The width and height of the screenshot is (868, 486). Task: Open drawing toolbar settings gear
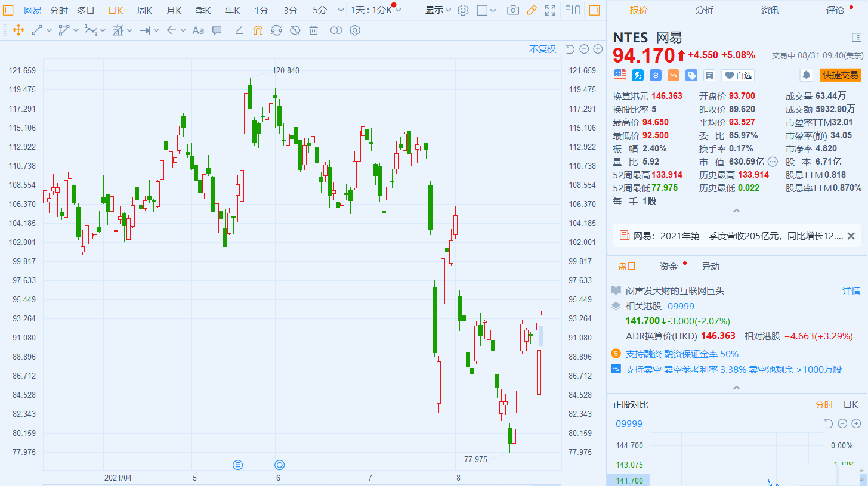tap(355, 30)
